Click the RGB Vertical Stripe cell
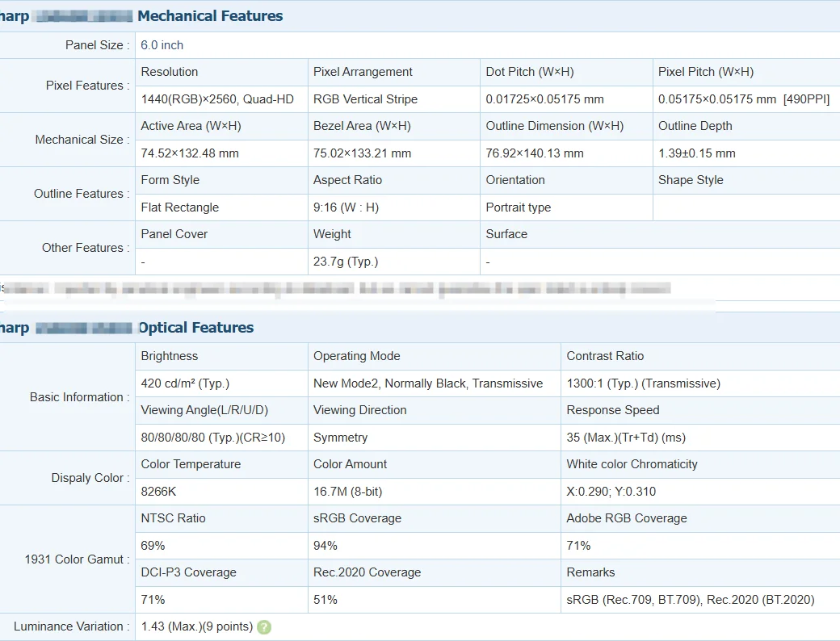 point(365,99)
